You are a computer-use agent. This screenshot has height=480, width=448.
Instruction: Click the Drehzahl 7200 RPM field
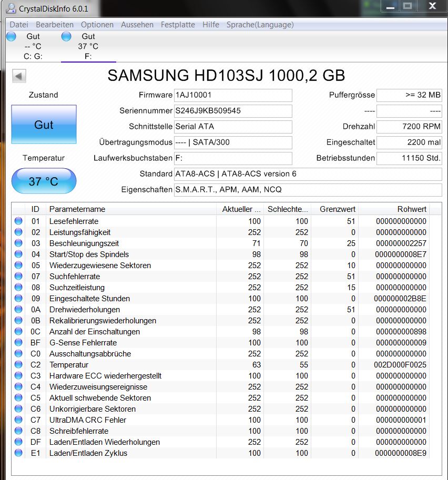(x=409, y=127)
